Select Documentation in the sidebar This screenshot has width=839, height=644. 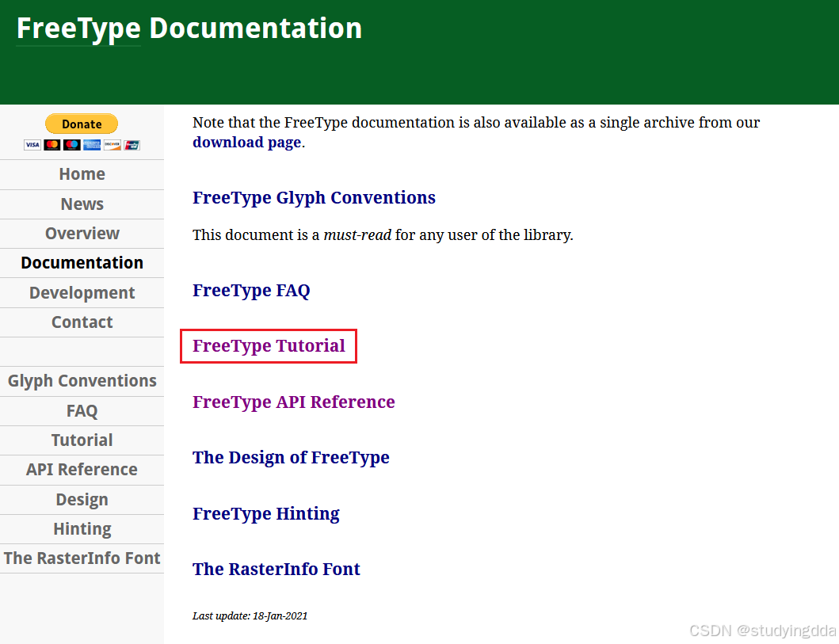tap(82, 263)
